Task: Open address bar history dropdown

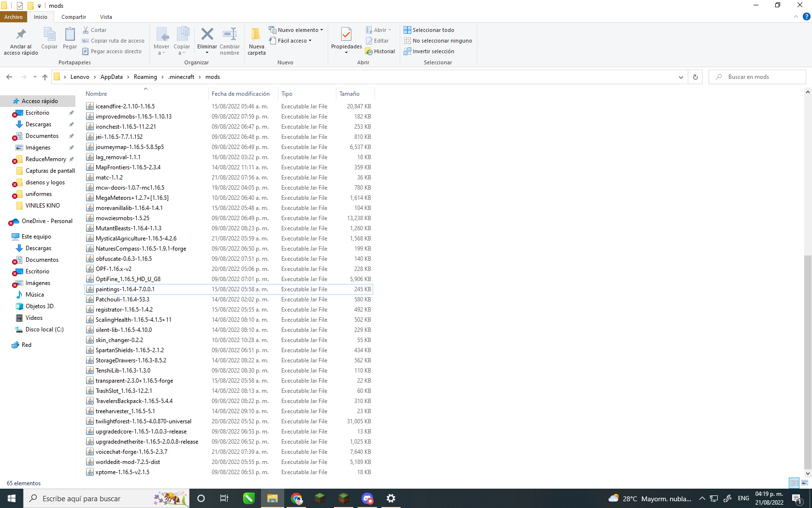Action: pyautogui.click(x=681, y=77)
